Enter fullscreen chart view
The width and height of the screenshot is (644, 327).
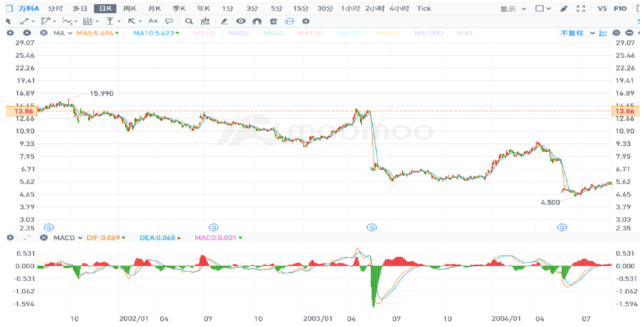click(580, 8)
